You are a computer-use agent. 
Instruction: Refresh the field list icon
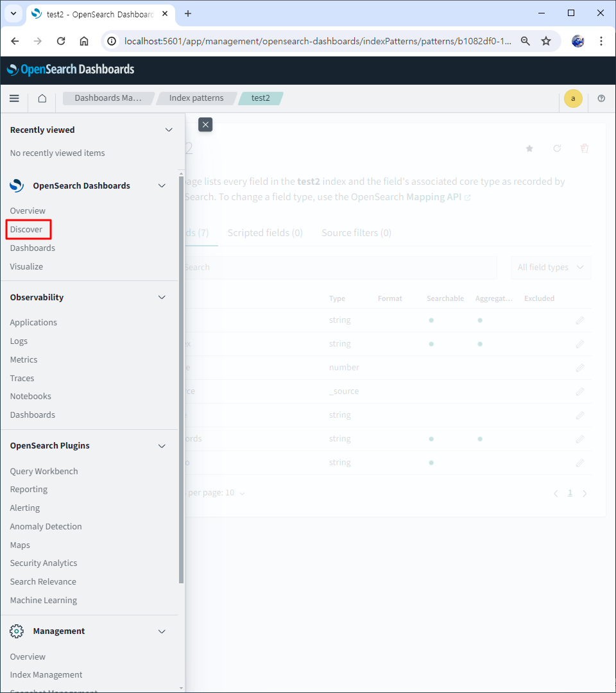pyautogui.click(x=557, y=148)
